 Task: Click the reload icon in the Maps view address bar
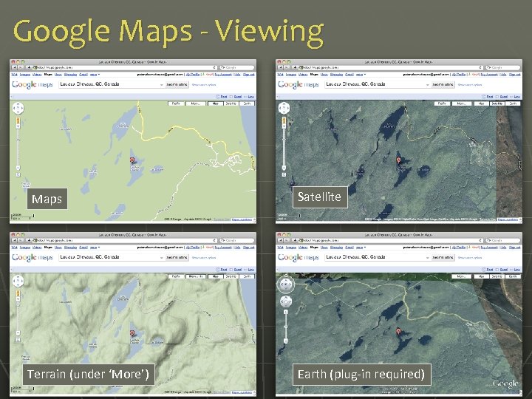[x=214, y=67]
